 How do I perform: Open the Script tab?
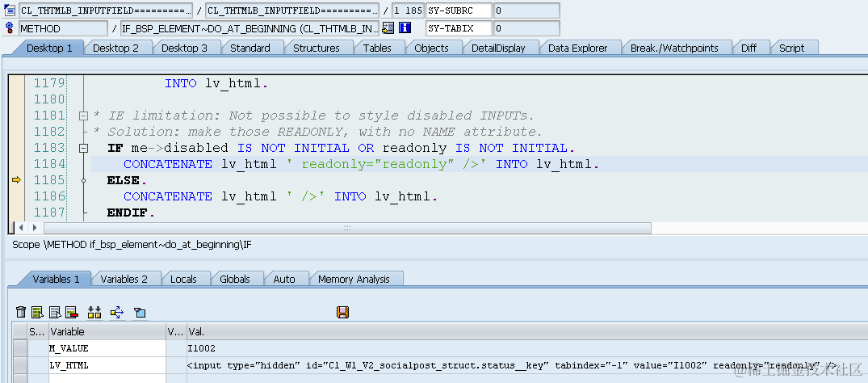click(791, 48)
